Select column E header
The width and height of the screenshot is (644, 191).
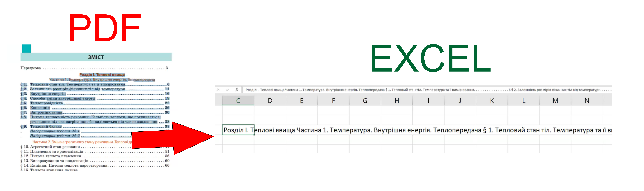point(302,101)
